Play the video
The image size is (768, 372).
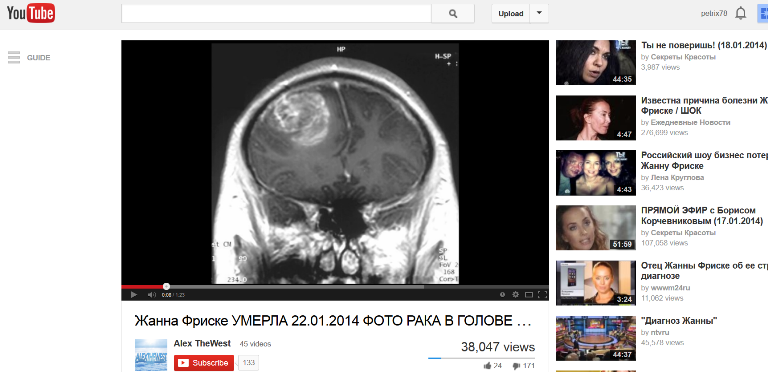point(133,295)
